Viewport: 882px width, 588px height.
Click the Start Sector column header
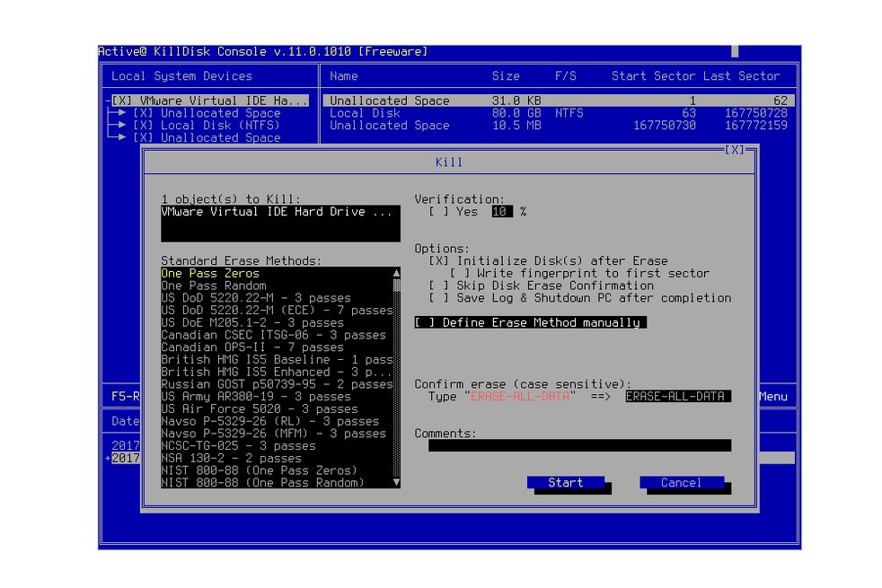coord(654,76)
